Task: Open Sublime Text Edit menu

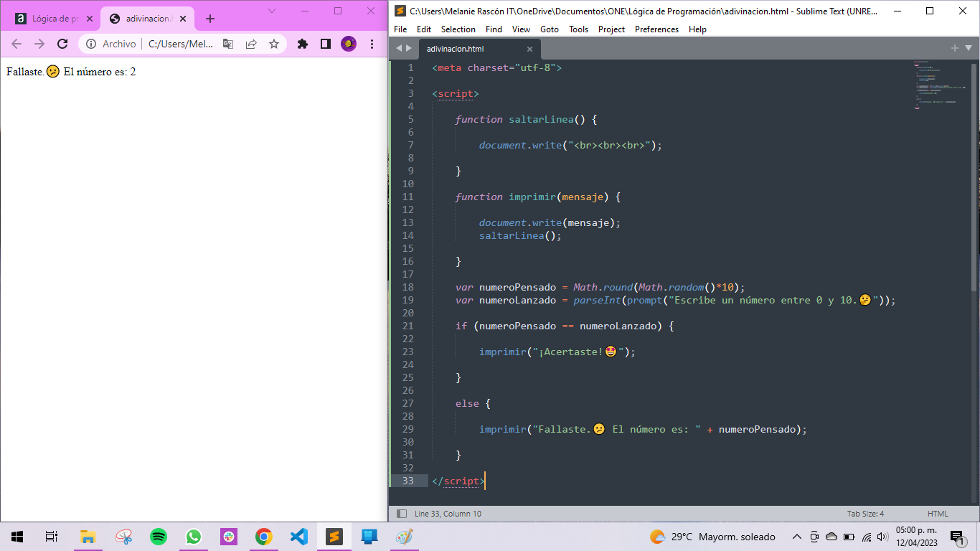Action: (x=424, y=29)
